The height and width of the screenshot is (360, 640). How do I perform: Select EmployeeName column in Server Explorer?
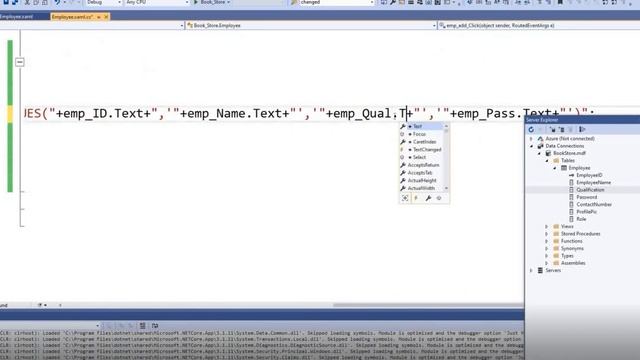[593, 182]
